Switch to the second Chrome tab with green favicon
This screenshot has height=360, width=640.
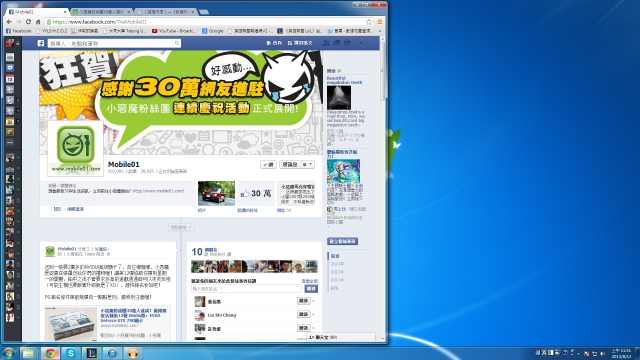101,12
